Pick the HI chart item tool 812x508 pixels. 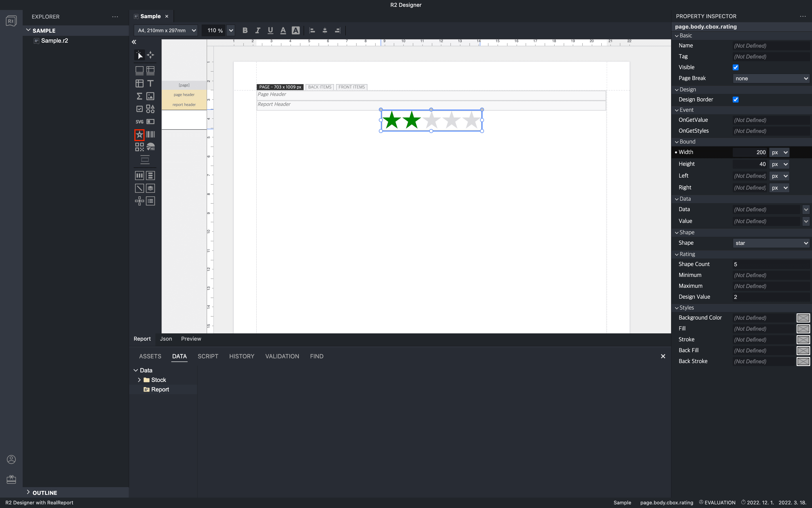151,147
